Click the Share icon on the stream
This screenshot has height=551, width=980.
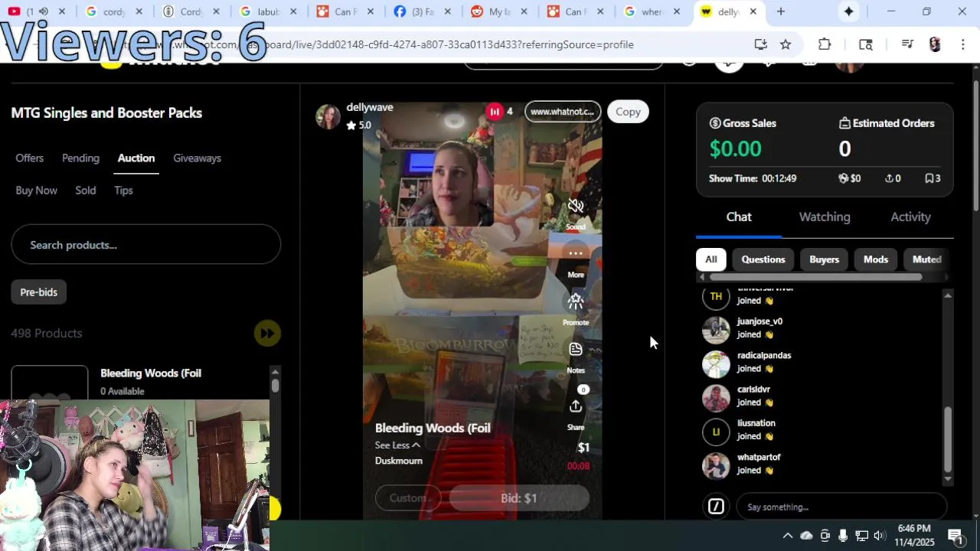click(x=576, y=406)
